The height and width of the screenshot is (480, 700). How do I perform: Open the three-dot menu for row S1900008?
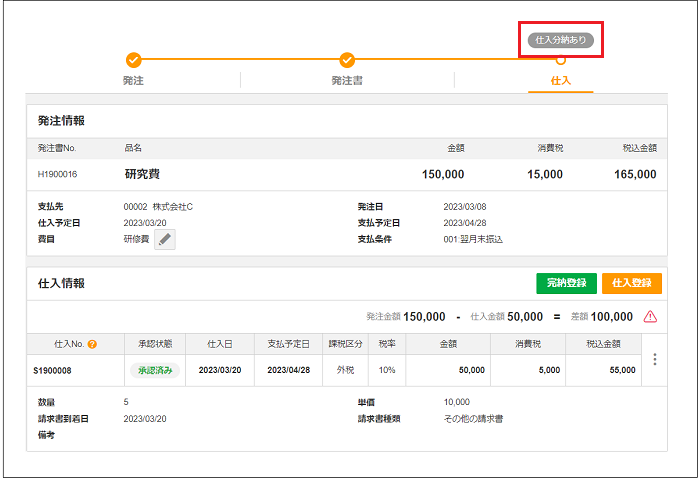(655, 360)
